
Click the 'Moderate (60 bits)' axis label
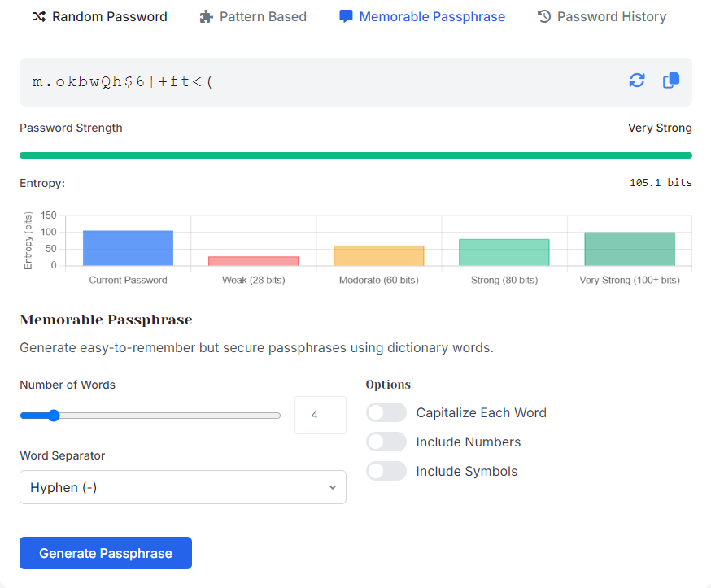(378, 280)
